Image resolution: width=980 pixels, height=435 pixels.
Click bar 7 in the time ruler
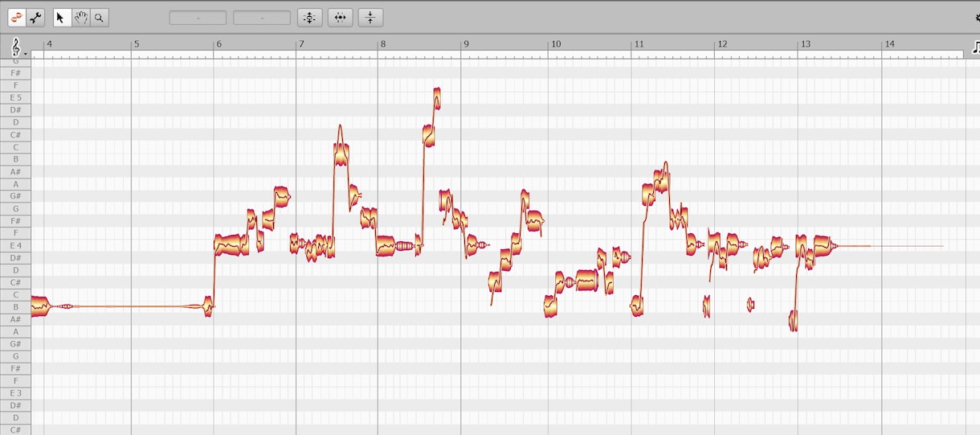tap(301, 44)
